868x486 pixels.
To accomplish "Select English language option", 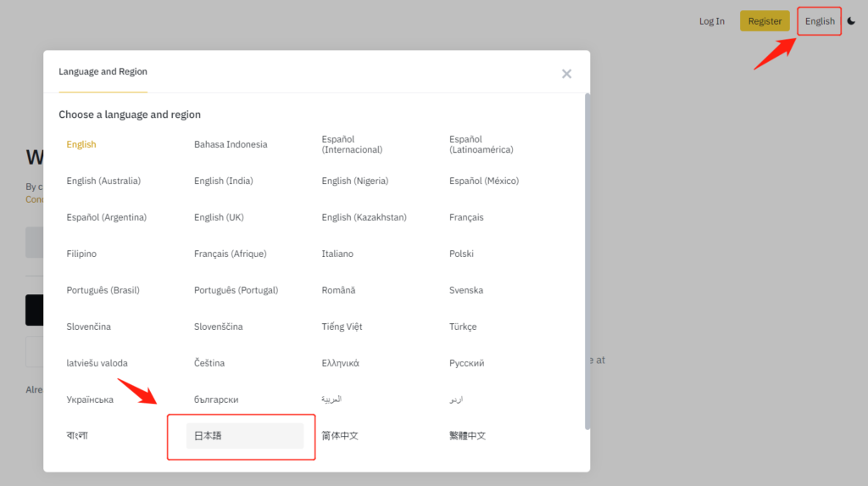I will click(81, 144).
